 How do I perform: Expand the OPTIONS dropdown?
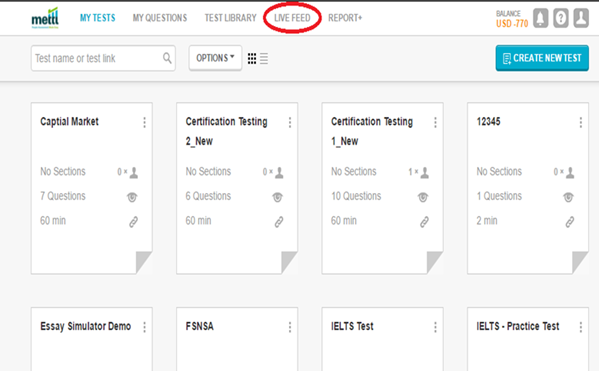click(215, 58)
